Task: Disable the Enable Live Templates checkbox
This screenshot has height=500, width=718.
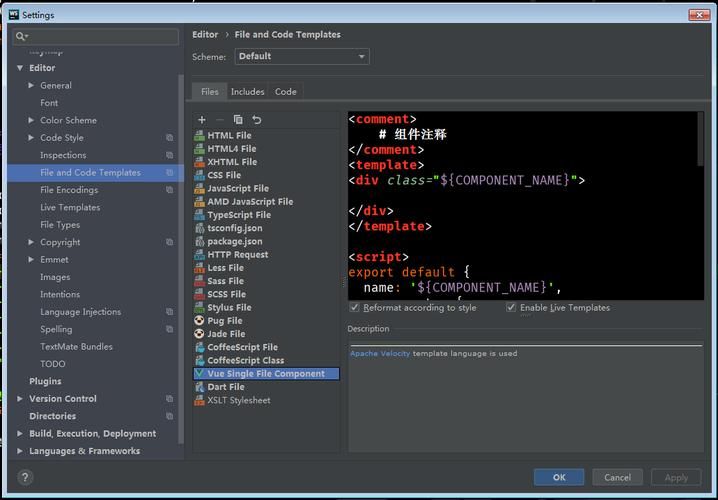Action: click(x=511, y=308)
